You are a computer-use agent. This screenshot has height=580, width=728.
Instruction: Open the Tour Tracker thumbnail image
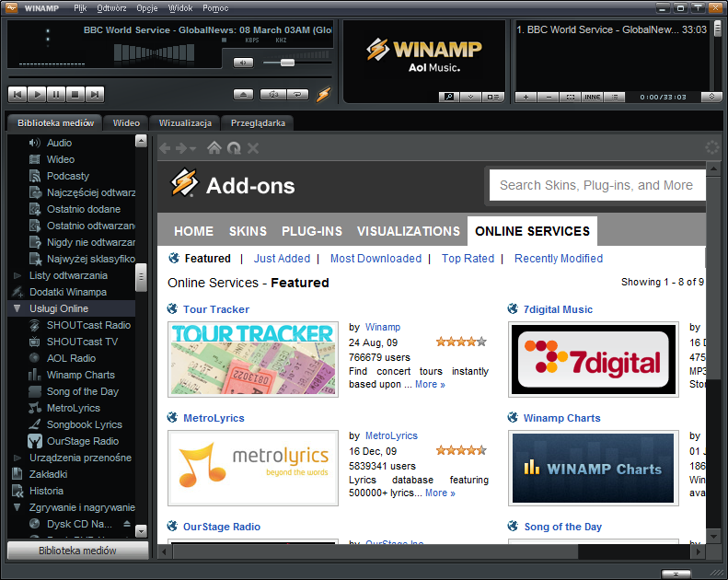point(253,359)
